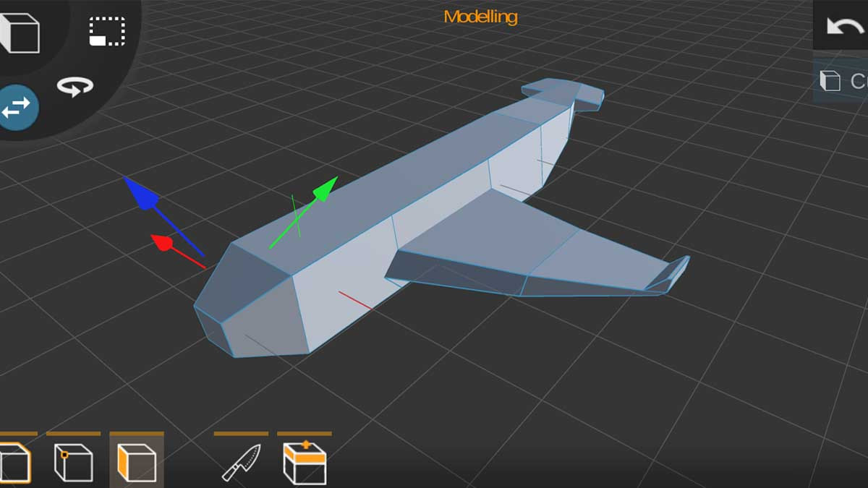
Task: Select the knife cut tool
Action: 241,463
